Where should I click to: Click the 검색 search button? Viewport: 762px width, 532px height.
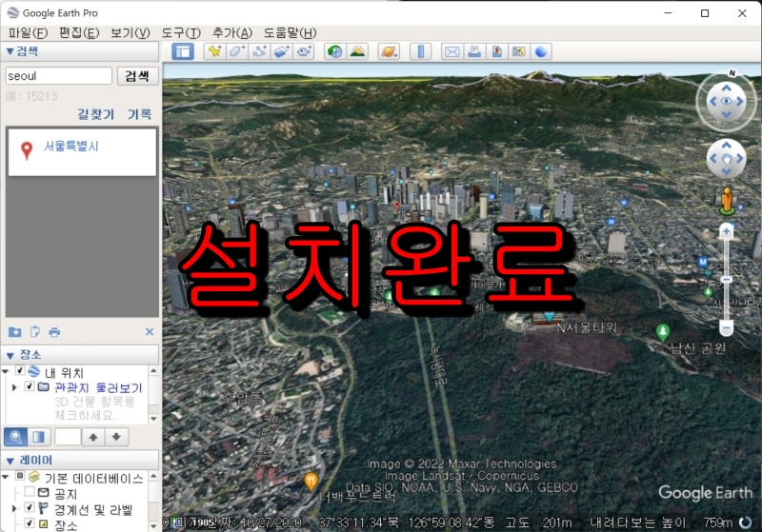(137, 76)
